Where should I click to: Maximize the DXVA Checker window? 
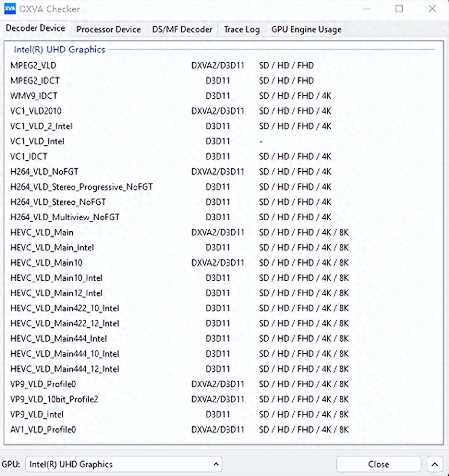[399, 9]
